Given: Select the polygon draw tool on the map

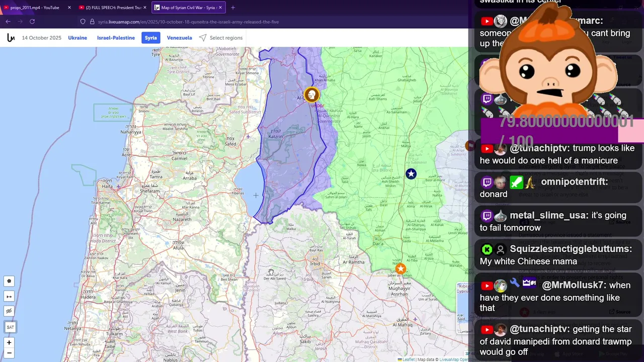Looking at the screenshot, I should (9, 281).
